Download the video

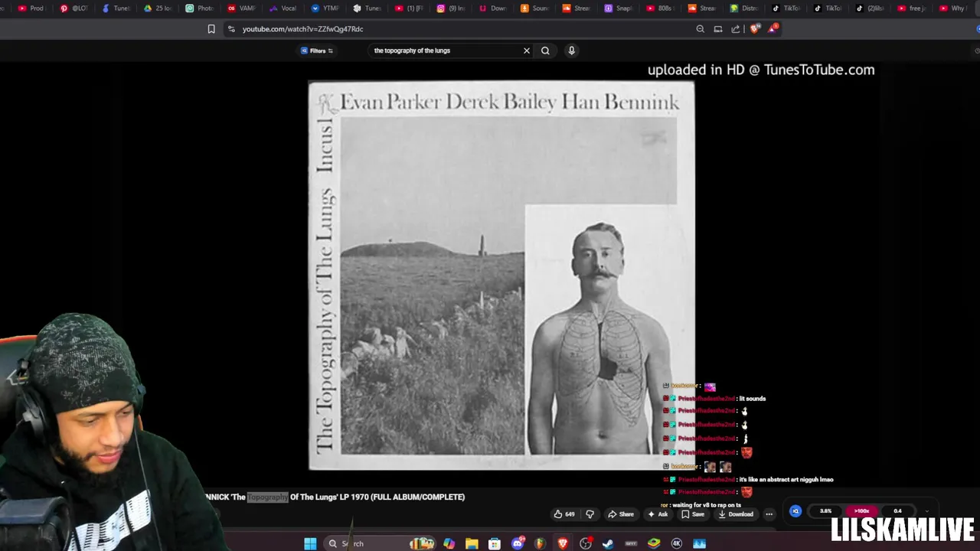click(736, 514)
